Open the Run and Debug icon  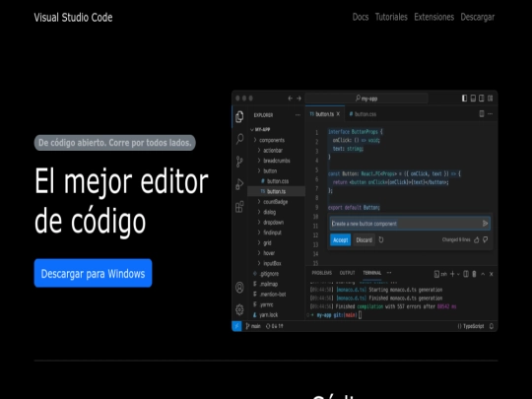coord(239,184)
